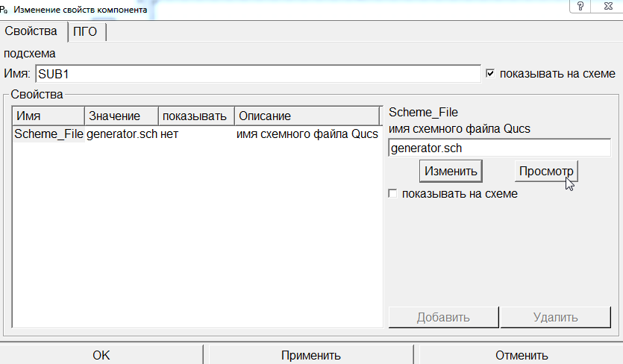
Task: Cancel the dialog with Отменить
Action: click(x=522, y=355)
